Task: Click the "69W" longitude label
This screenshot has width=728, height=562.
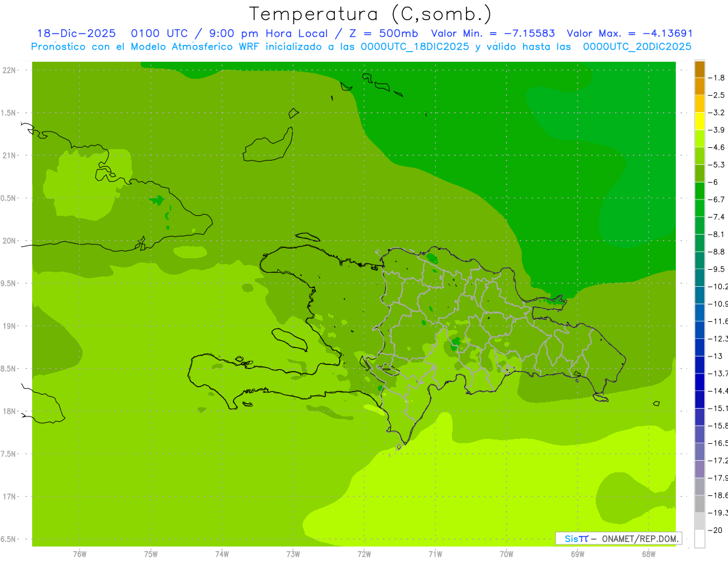Action: (x=578, y=555)
